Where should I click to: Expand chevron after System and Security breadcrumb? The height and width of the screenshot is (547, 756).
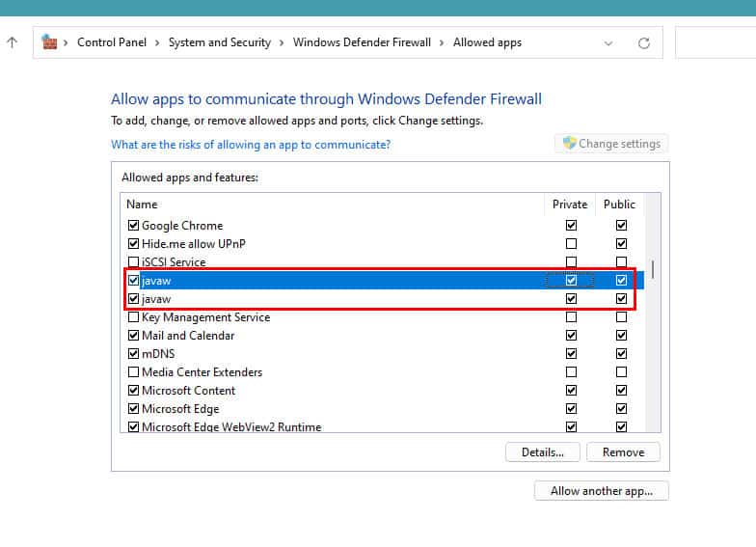[x=282, y=42]
